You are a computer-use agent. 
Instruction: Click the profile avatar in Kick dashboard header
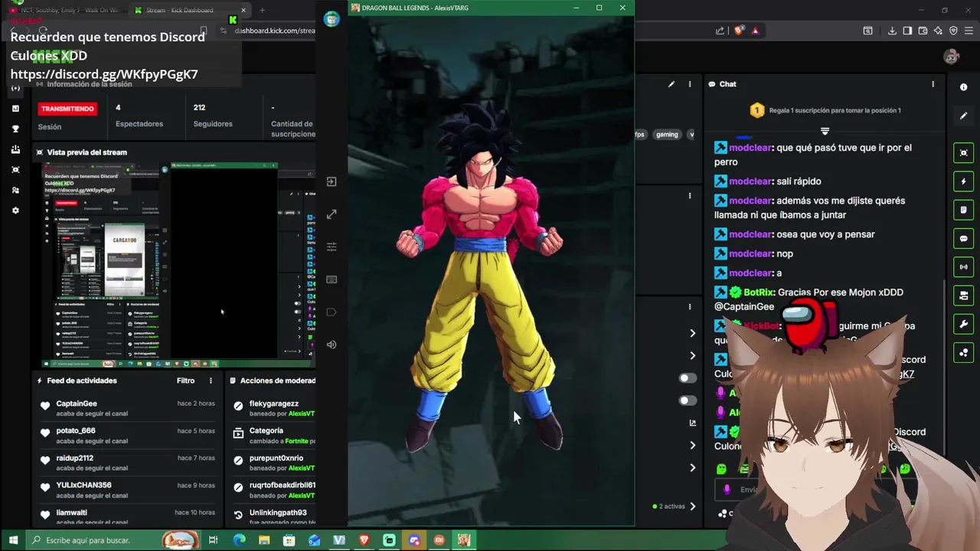tap(952, 57)
